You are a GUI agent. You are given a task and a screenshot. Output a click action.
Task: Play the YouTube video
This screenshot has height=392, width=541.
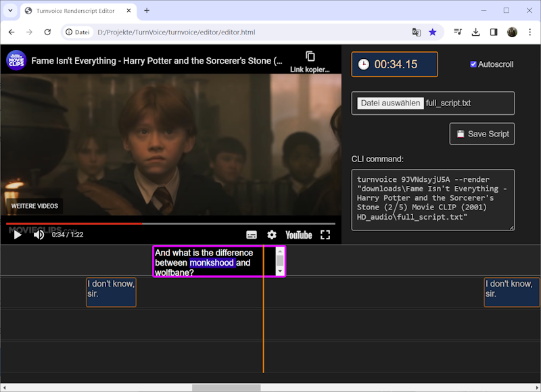pos(18,235)
